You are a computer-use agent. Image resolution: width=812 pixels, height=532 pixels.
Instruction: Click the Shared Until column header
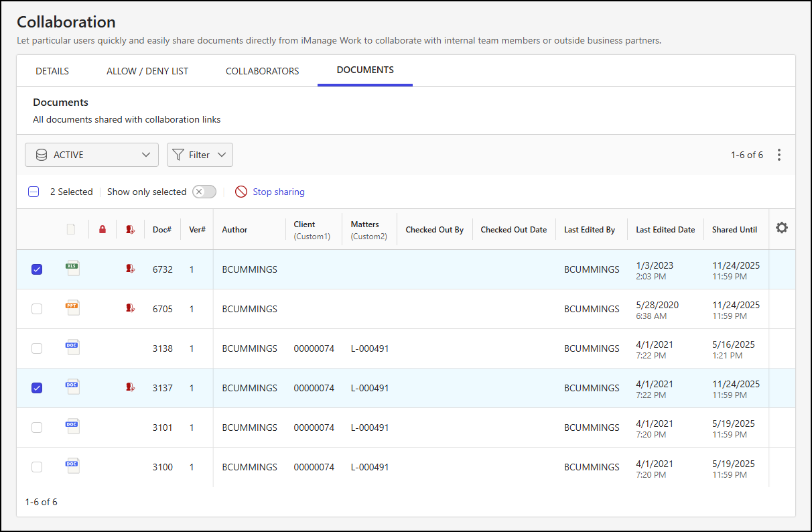point(734,230)
